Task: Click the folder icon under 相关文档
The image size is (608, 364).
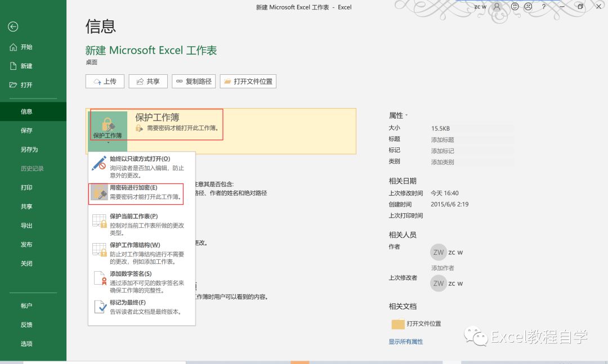Action: pyautogui.click(x=398, y=323)
